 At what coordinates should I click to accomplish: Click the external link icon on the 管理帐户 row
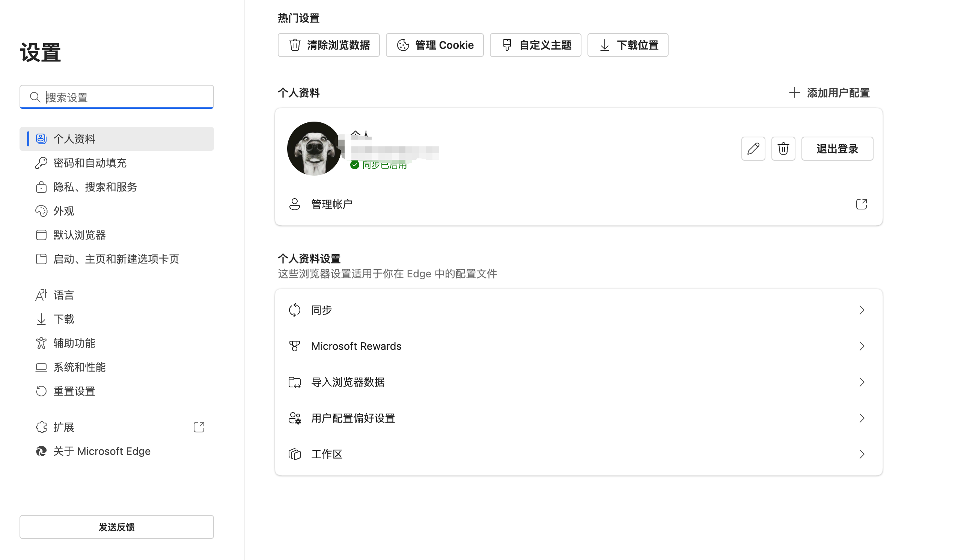pos(861,204)
